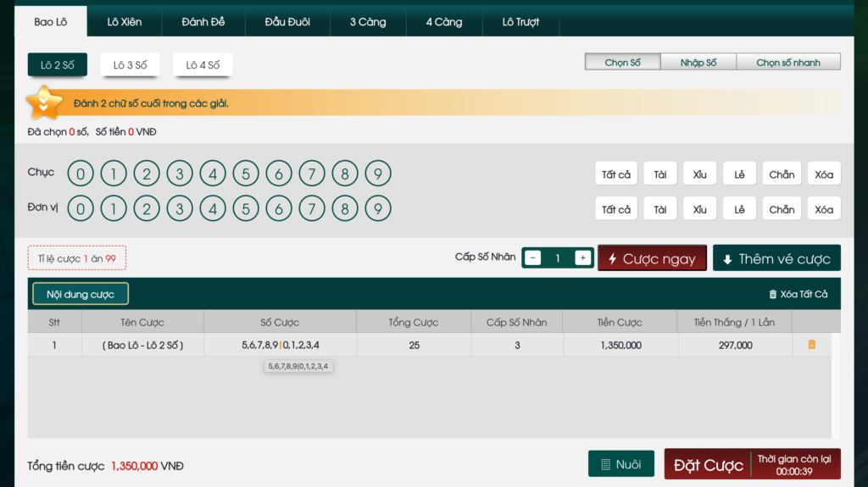Click Tất cả for the Chục row

(x=616, y=174)
